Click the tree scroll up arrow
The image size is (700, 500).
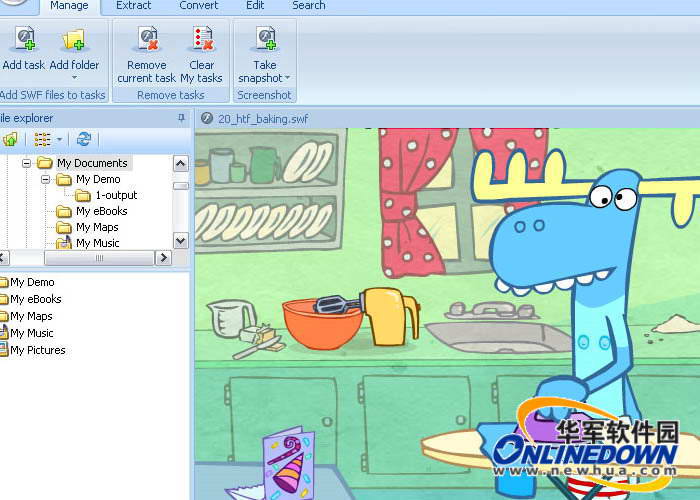pos(180,164)
